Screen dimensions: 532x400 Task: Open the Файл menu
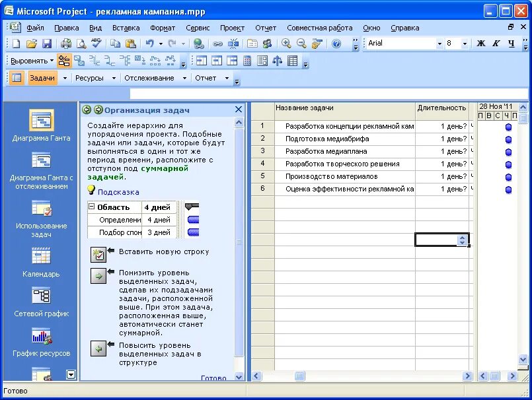(35, 28)
